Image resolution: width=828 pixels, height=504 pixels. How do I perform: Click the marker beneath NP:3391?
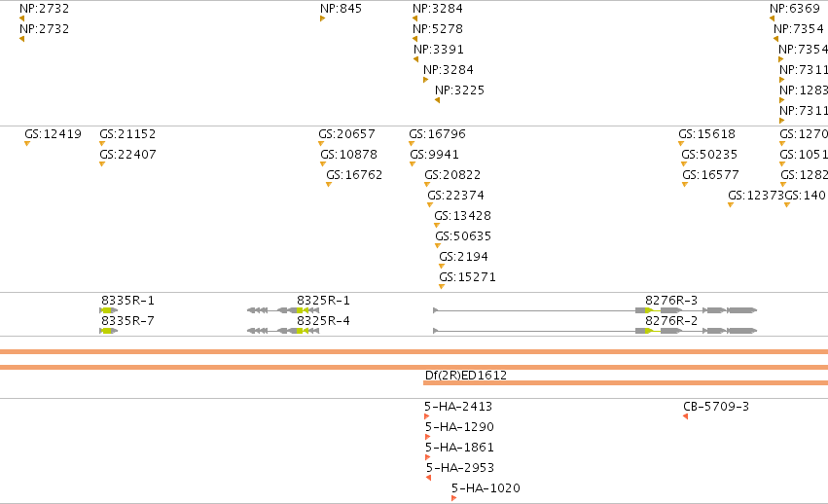(415, 59)
